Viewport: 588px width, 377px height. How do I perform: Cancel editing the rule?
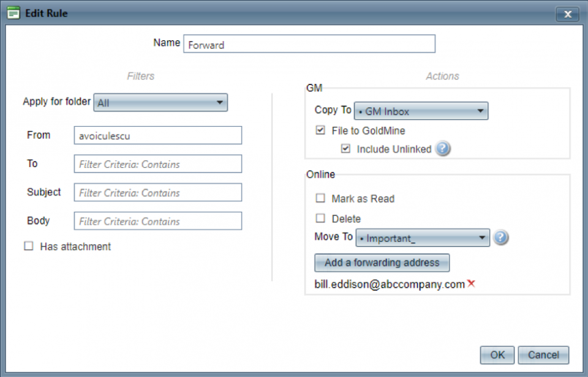pyautogui.click(x=543, y=355)
